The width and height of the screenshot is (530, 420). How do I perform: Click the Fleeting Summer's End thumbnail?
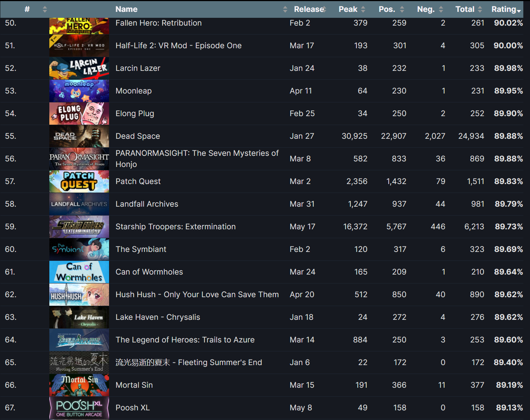pyautogui.click(x=79, y=362)
